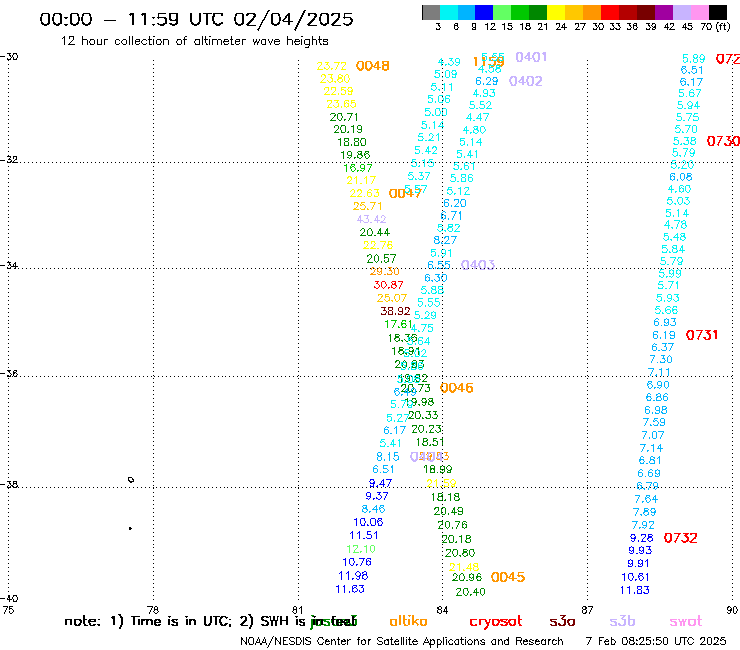This screenshot has width=740, height=650.
Task: Click the wave height value 18.80
Action: point(352,142)
